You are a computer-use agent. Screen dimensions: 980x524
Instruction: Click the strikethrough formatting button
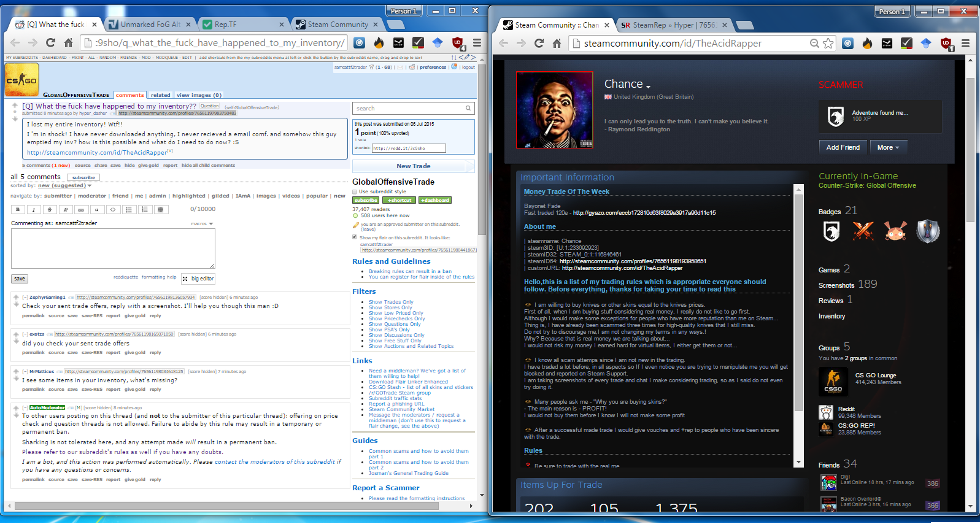pyautogui.click(x=50, y=210)
